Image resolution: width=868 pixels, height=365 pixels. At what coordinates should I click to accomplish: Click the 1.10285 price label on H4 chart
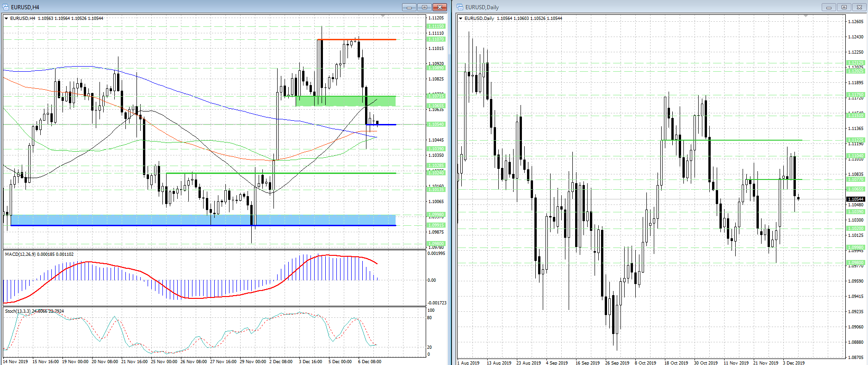(435, 165)
